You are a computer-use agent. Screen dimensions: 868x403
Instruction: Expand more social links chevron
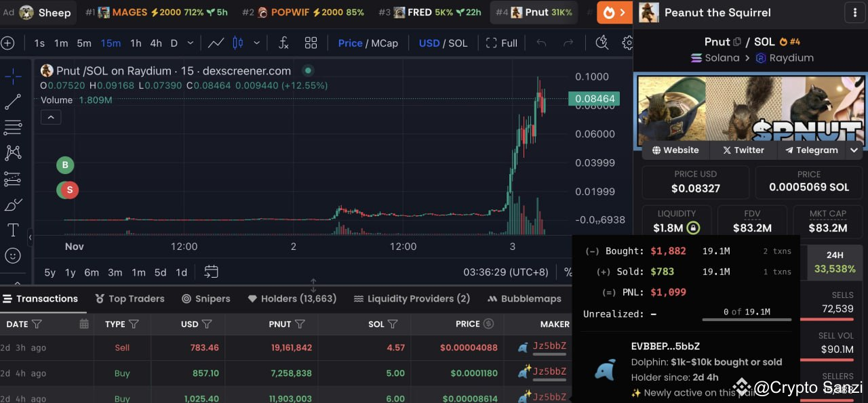pyautogui.click(x=854, y=150)
